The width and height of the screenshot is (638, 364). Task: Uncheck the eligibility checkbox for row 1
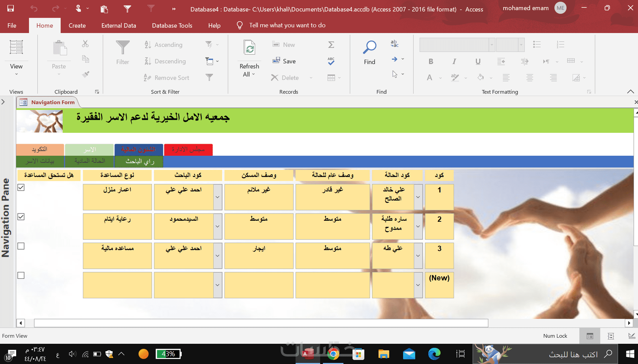(x=21, y=187)
